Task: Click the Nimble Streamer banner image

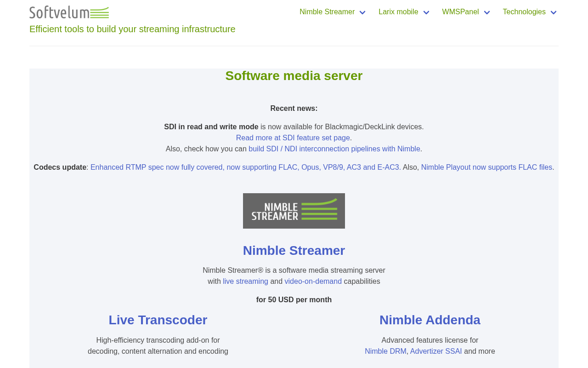Action: coord(294,211)
